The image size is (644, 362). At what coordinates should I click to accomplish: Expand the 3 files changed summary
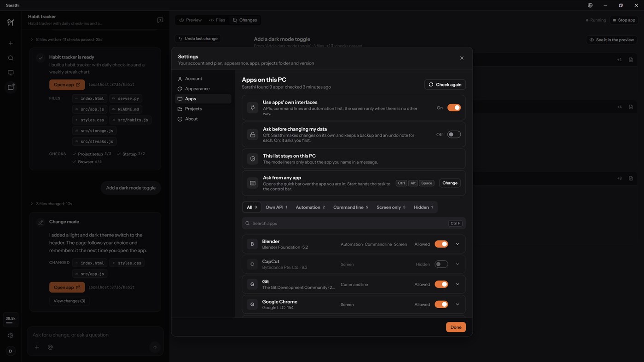click(51, 204)
